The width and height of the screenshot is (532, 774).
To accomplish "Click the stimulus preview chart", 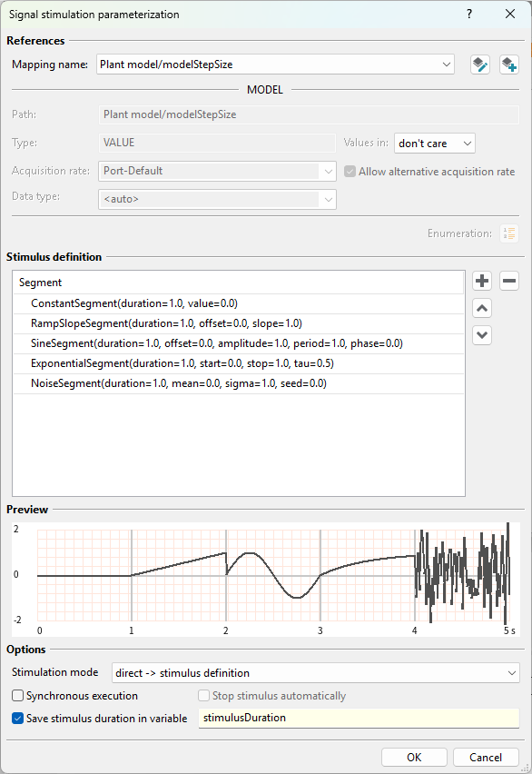I will click(x=267, y=579).
